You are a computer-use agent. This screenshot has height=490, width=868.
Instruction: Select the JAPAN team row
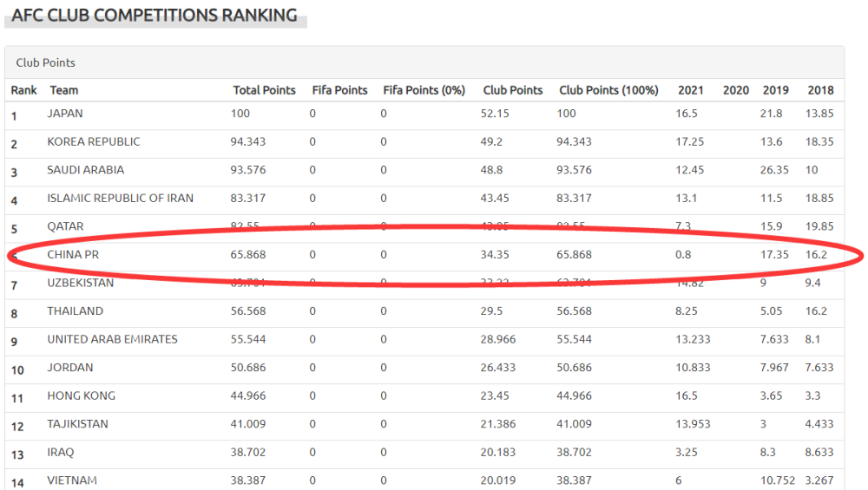(424, 114)
